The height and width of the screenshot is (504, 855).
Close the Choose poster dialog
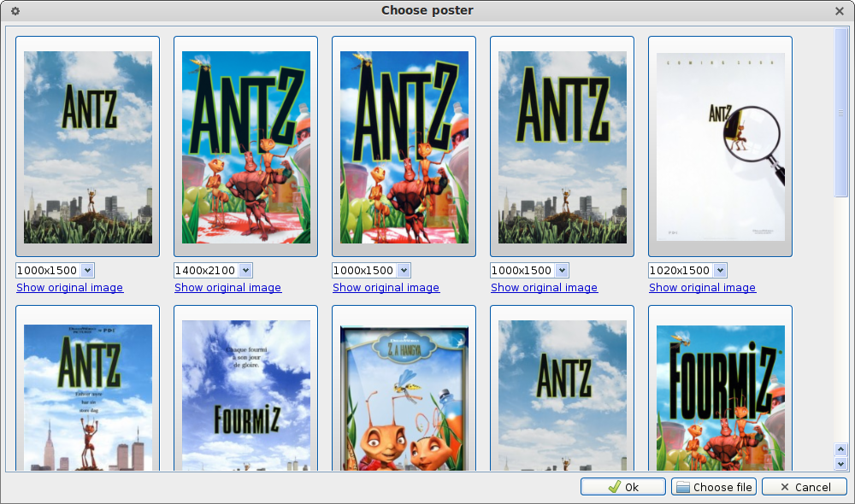(840, 11)
